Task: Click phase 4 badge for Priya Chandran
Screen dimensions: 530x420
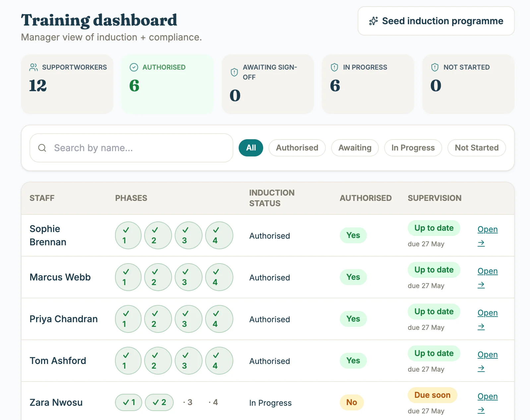Action: 219,319
